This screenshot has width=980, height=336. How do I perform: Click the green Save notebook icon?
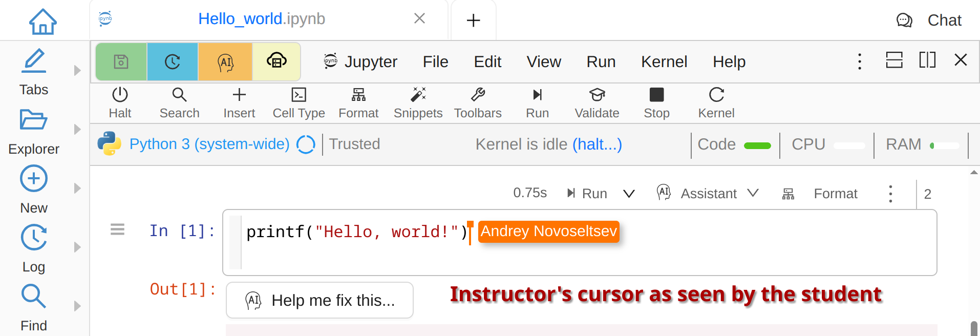coord(121,62)
